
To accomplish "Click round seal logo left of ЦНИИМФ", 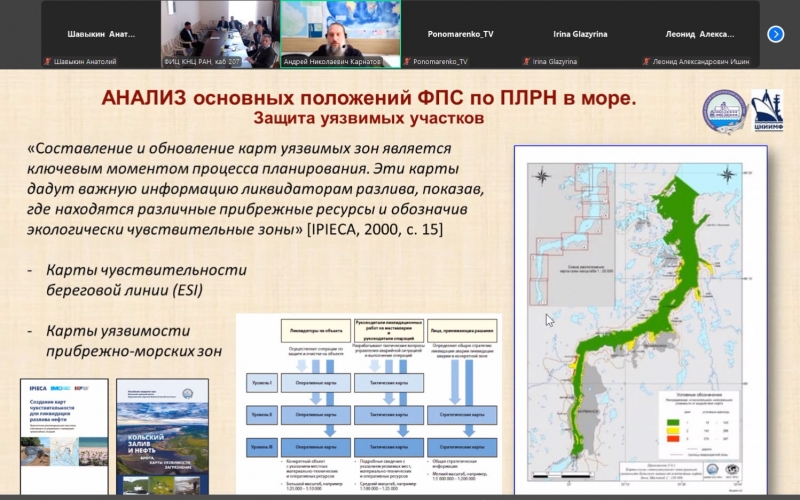I will coord(724,112).
